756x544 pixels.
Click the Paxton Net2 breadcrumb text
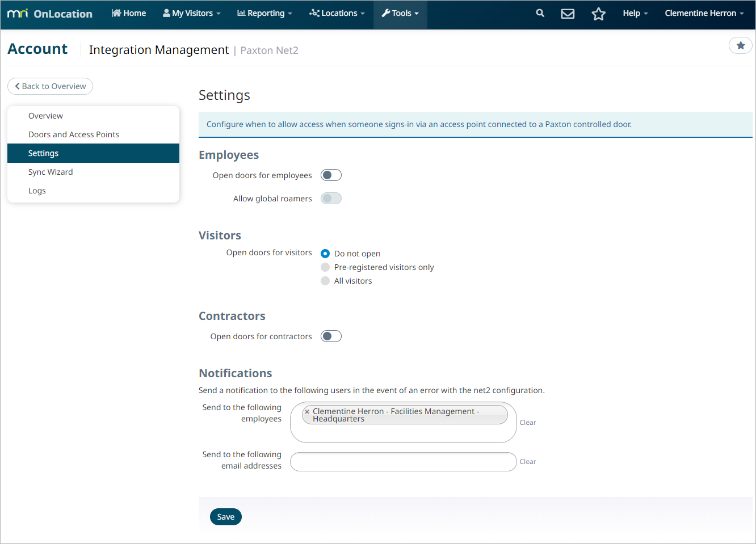(x=269, y=50)
